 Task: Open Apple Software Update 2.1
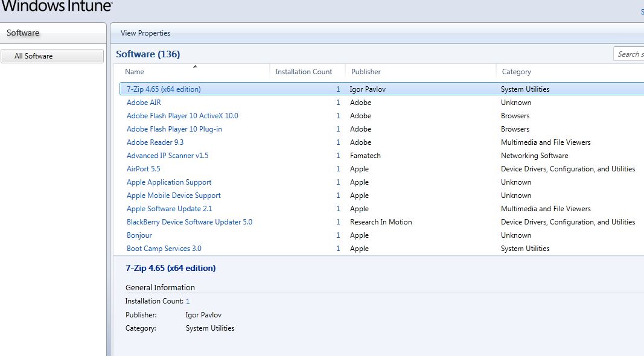point(169,209)
